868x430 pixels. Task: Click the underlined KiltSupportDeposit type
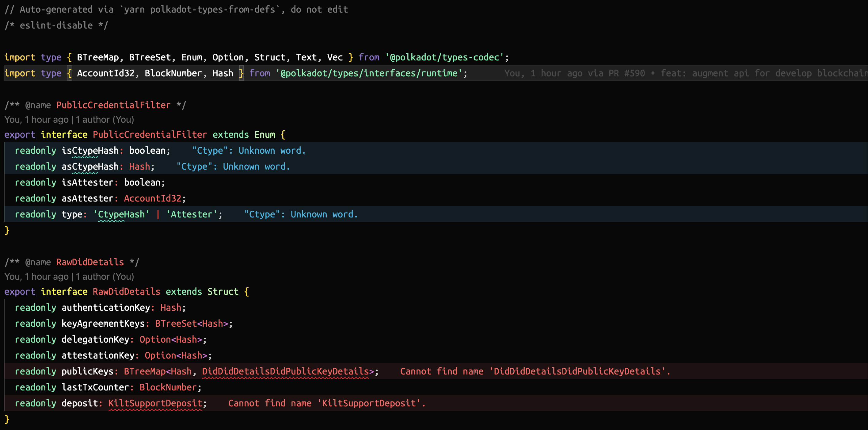coord(155,403)
